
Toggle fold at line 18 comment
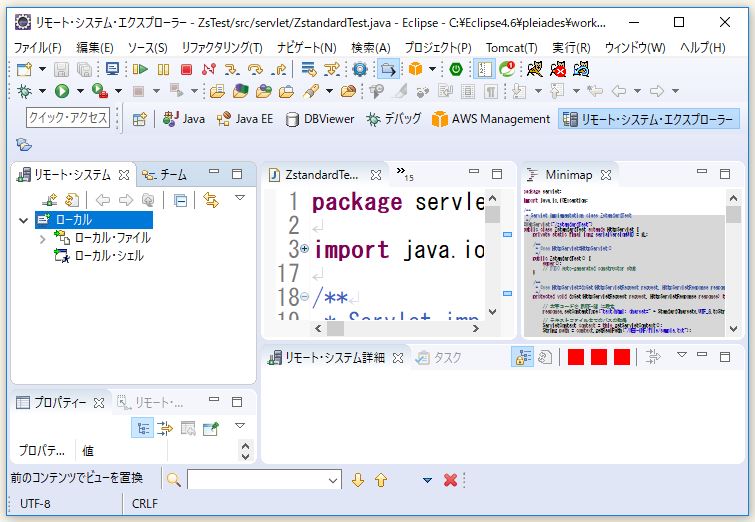pos(304,297)
